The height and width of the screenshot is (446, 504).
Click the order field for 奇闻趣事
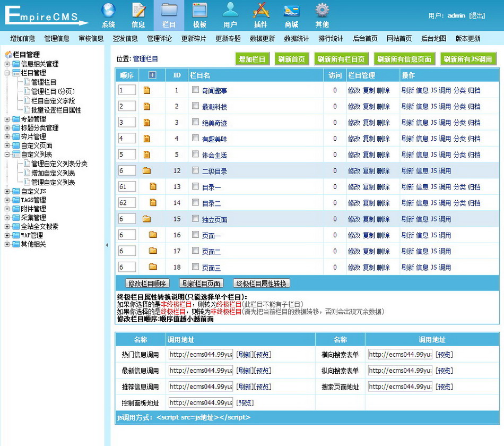[x=127, y=90]
